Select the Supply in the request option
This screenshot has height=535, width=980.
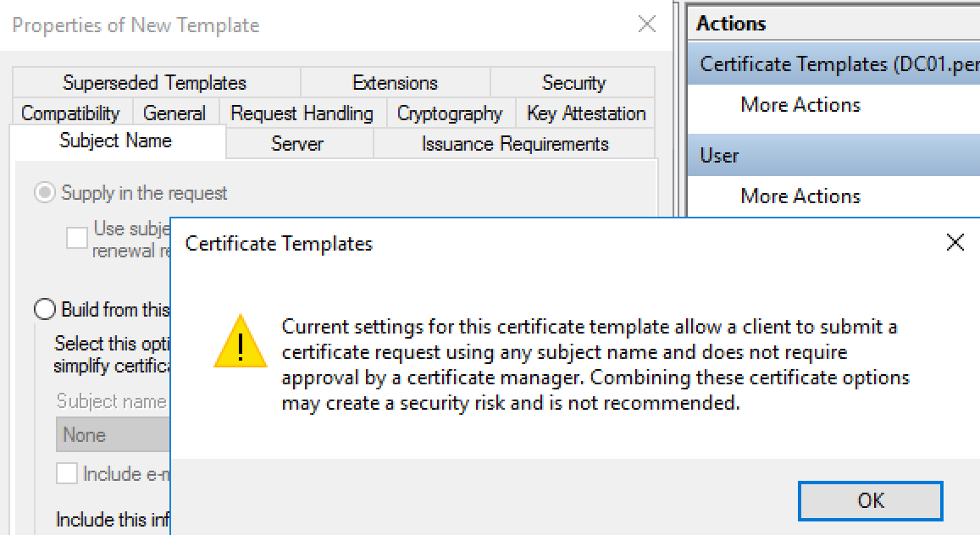click(45, 193)
